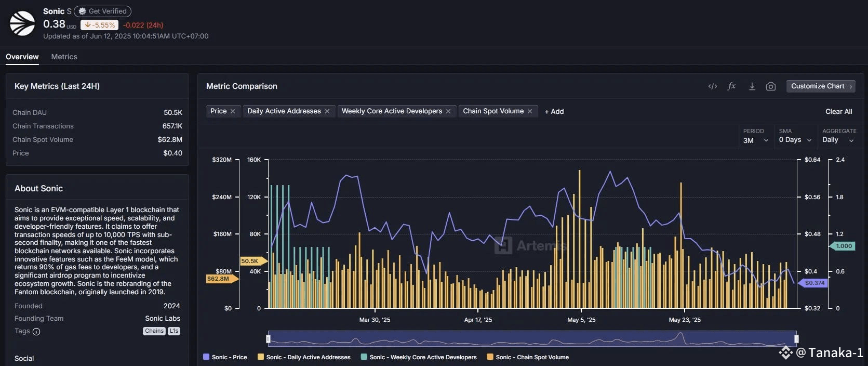Remove the Price metric chip
This screenshot has height=366, width=868.
pyautogui.click(x=233, y=111)
